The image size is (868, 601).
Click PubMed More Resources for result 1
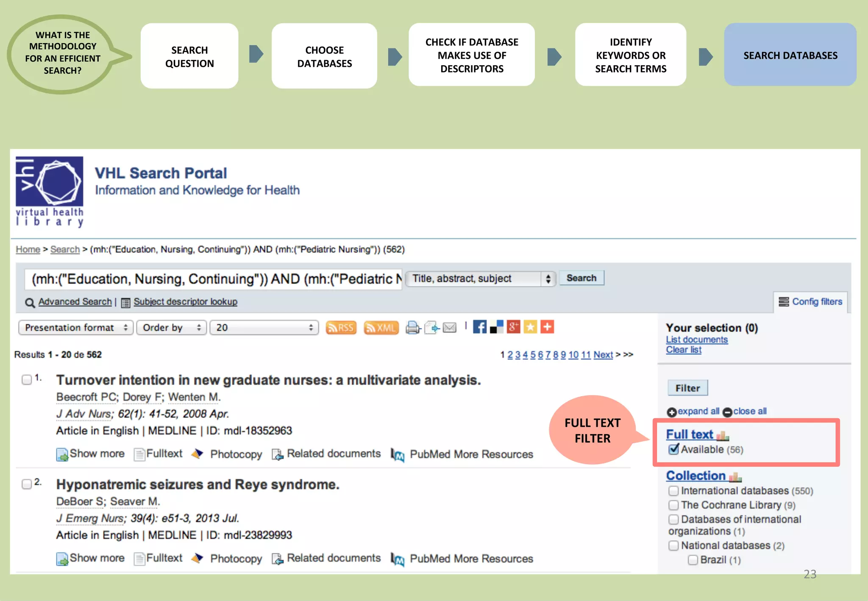[471, 454]
